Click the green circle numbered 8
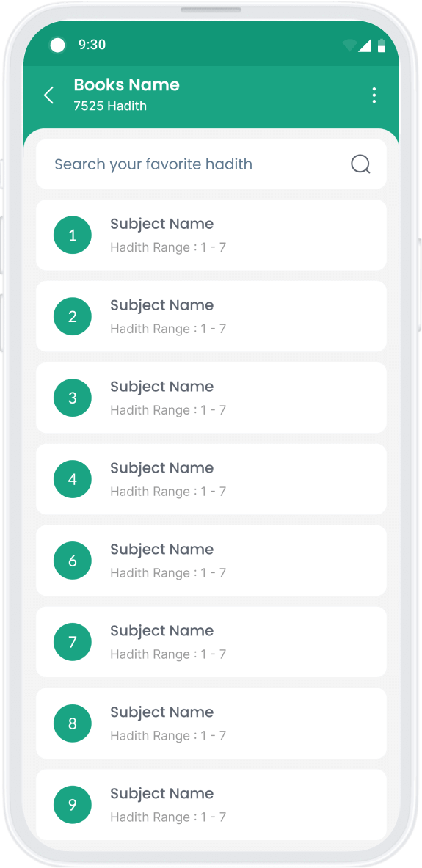422x868 pixels. click(73, 723)
